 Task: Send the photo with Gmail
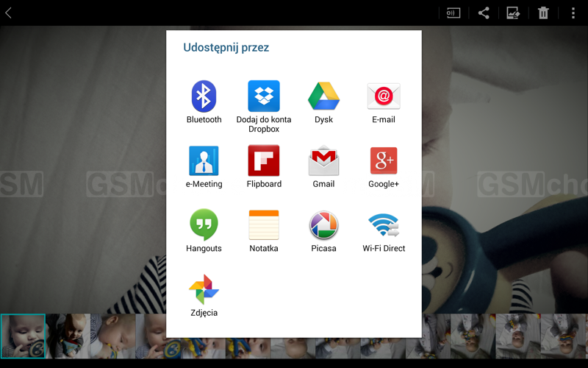tap(323, 160)
